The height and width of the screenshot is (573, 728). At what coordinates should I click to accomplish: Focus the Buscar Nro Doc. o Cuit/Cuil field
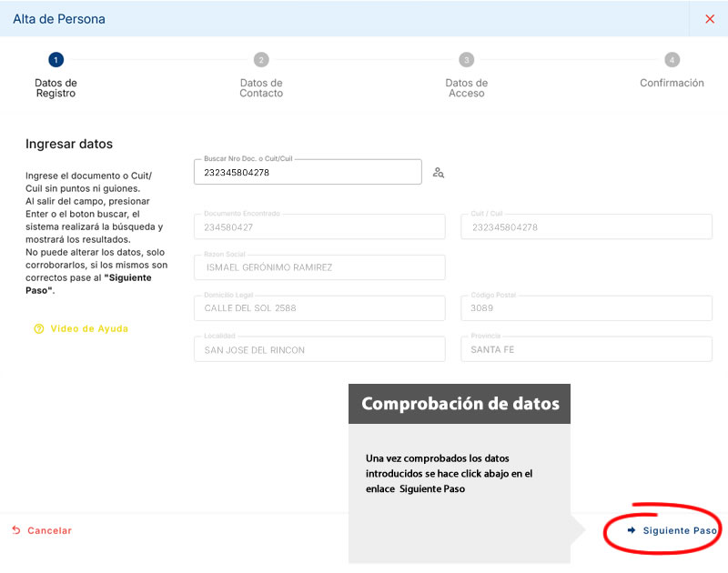[308, 172]
